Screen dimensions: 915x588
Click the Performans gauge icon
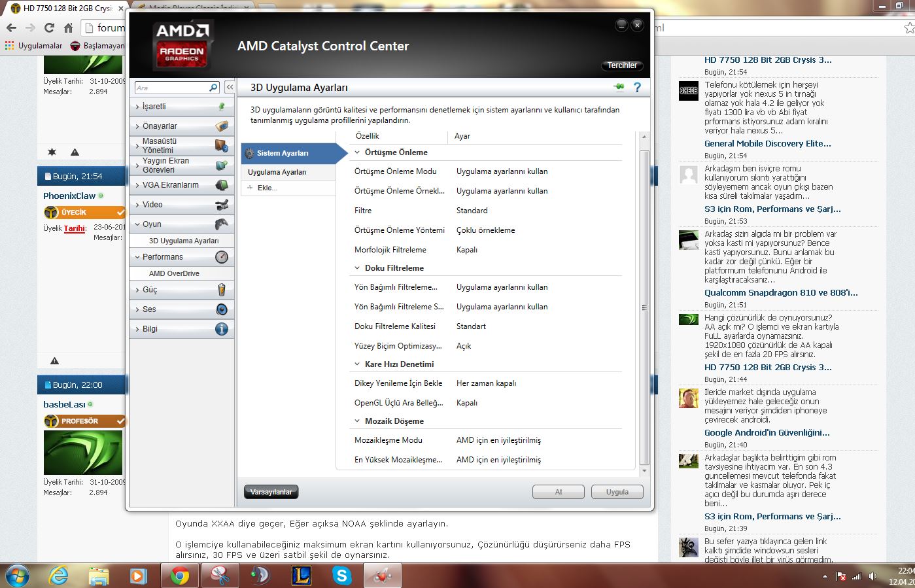(x=222, y=257)
